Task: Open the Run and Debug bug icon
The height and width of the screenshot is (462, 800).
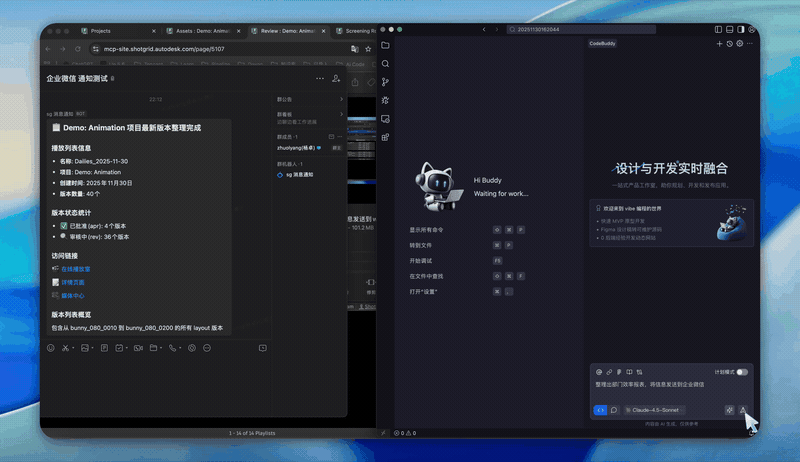Action: (x=385, y=100)
